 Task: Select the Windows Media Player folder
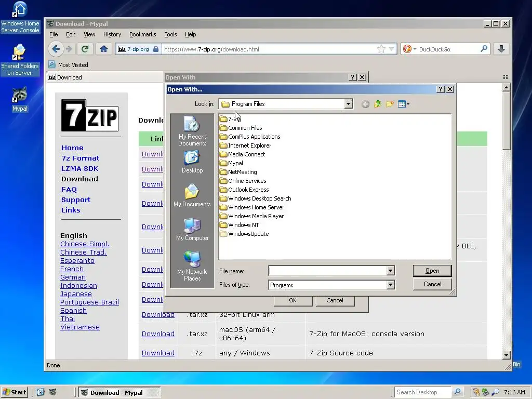pos(252,216)
